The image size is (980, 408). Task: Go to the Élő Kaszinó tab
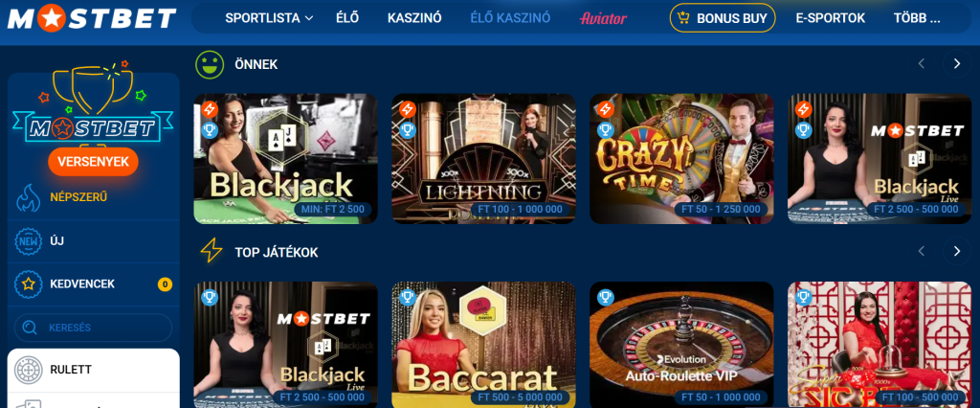point(510,18)
